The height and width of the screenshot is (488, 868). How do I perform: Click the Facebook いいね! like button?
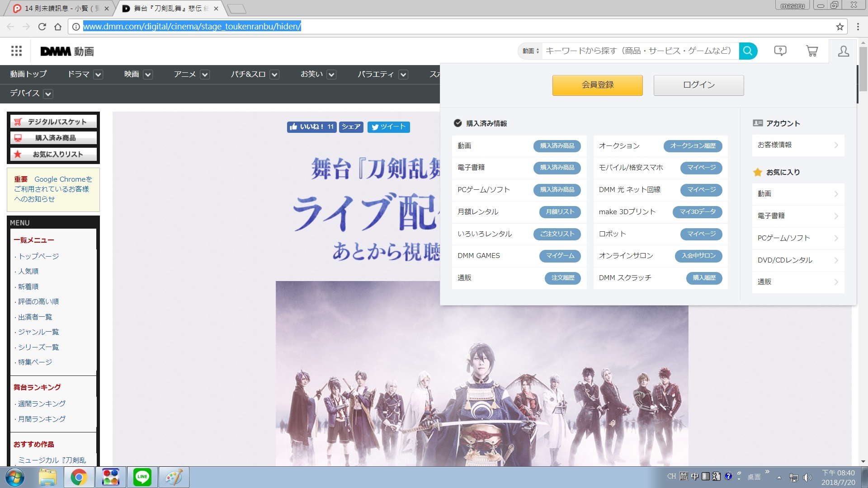(311, 127)
